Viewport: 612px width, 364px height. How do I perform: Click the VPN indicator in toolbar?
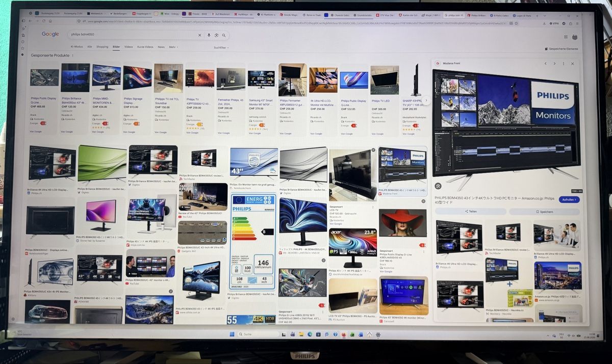(554, 23)
